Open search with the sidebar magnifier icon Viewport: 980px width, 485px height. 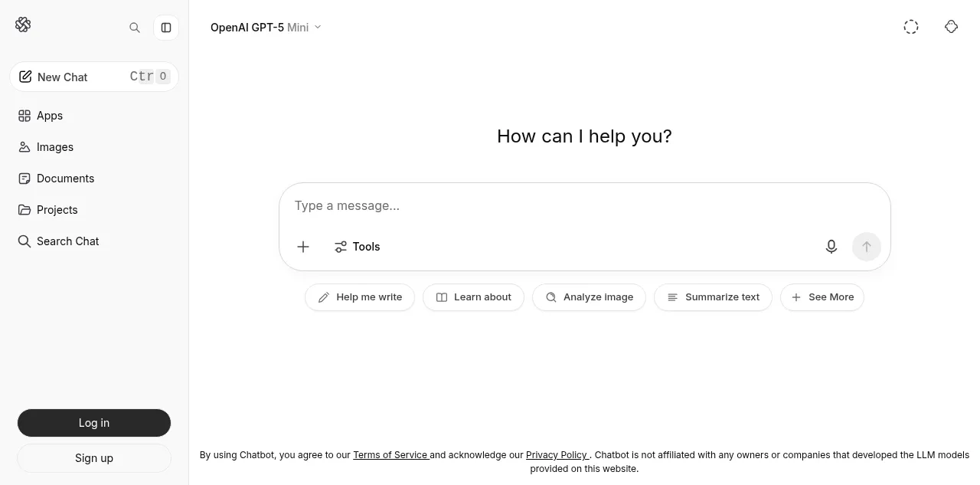(135, 28)
